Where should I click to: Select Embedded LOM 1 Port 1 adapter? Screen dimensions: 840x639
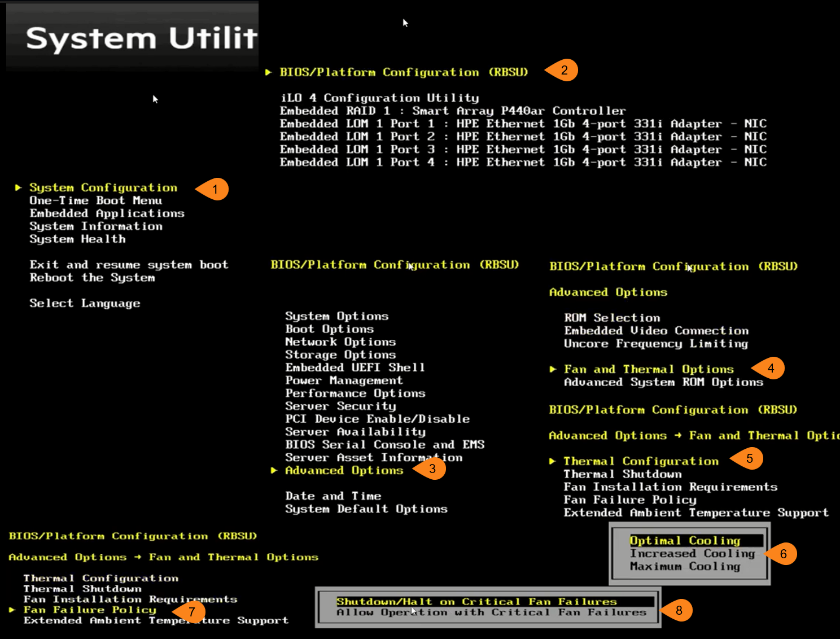(x=523, y=124)
